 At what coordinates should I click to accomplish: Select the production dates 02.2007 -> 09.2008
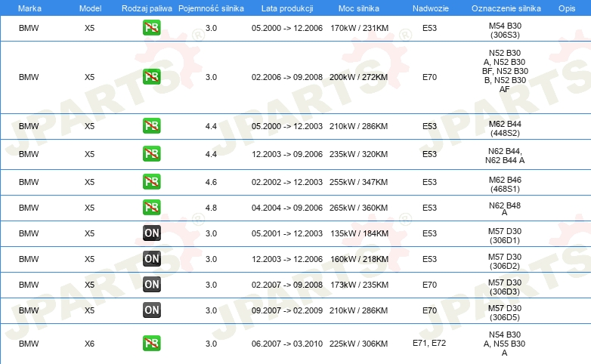tap(287, 285)
